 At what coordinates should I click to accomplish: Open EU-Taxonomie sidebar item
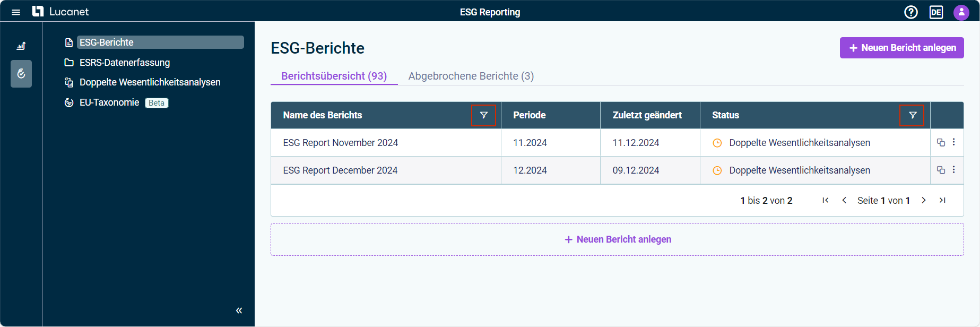109,102
